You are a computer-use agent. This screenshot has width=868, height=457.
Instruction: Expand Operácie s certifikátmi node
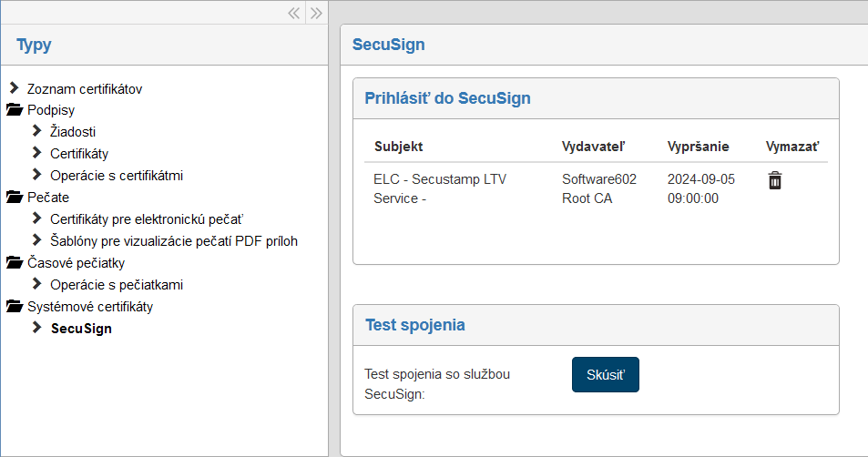[37, 176]
